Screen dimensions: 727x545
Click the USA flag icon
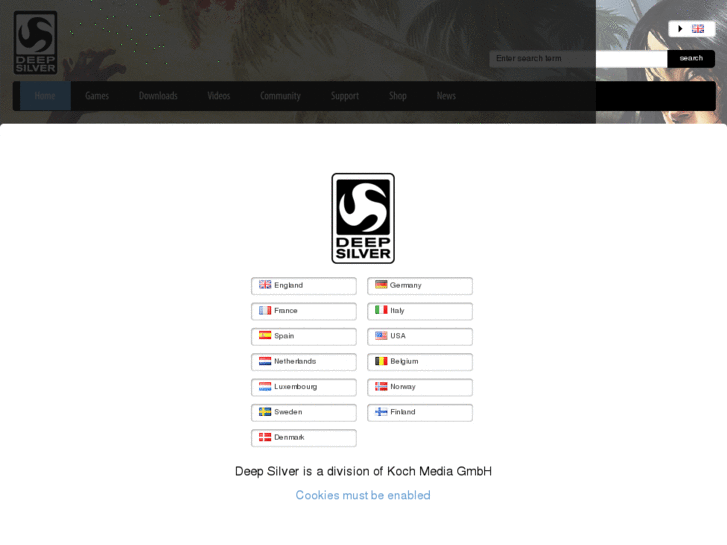(381, 335)
